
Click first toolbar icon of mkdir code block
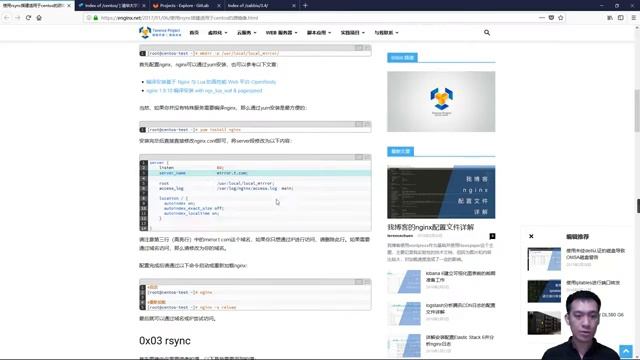359,48
